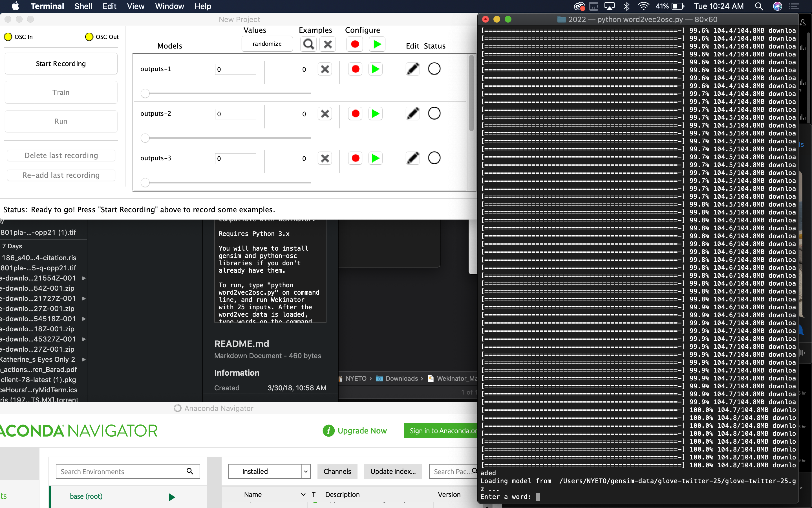Screen dimensions: 812x508
Task: Click the base (root) environment play arrow
Action: tap(172, 497)
